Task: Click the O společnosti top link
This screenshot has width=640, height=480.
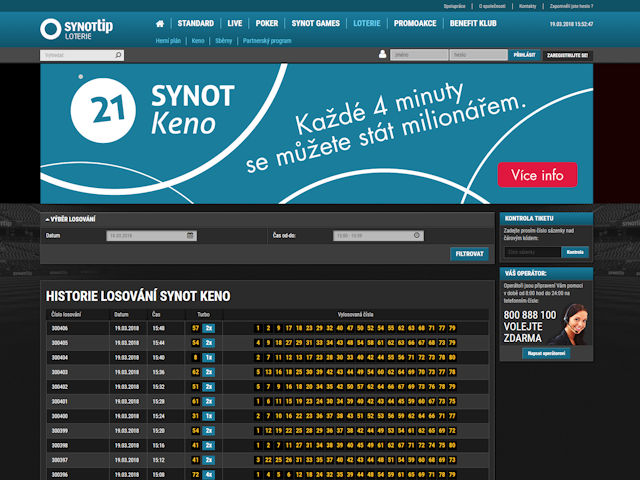Action: pyautogui.click(x=492, y=6)
